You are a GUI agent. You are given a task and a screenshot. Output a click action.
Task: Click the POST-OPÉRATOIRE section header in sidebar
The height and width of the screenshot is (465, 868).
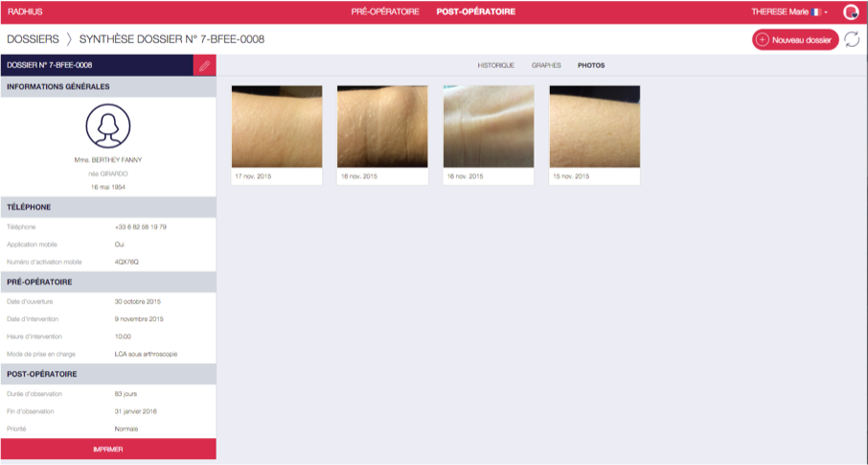[108, 374]
